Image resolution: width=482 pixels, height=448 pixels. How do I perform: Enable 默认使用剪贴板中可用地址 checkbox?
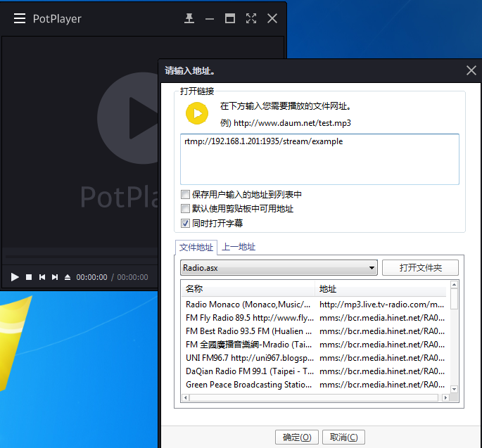(x=185, y=209)
